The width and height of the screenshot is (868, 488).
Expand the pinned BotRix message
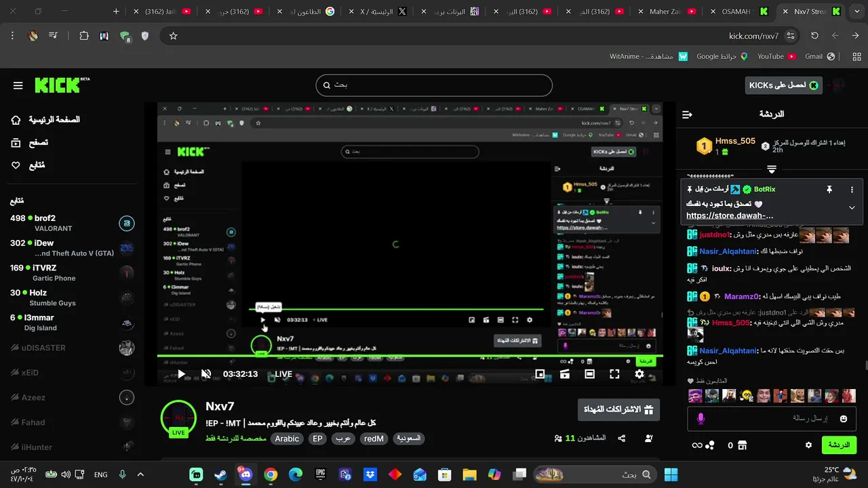point(852,208)
